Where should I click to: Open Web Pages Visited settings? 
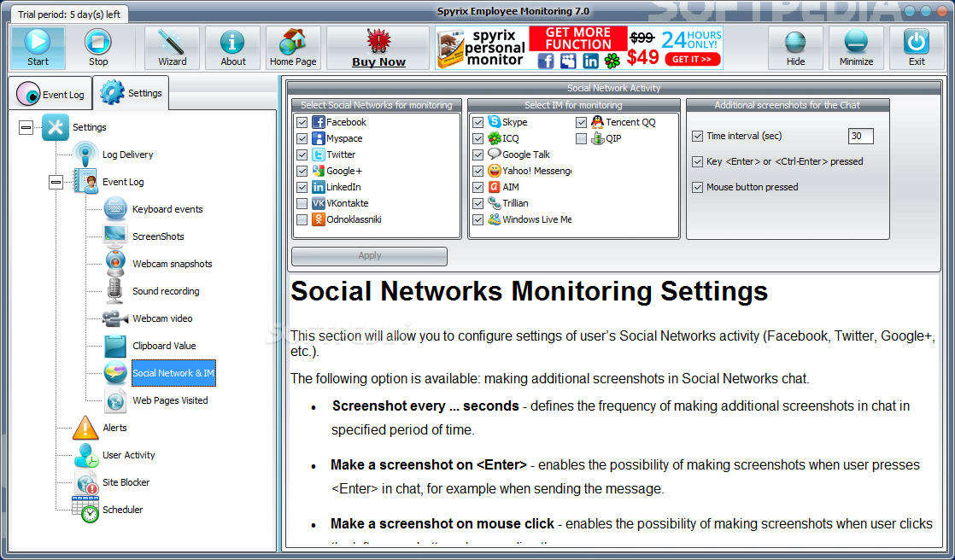coord(170,400)
